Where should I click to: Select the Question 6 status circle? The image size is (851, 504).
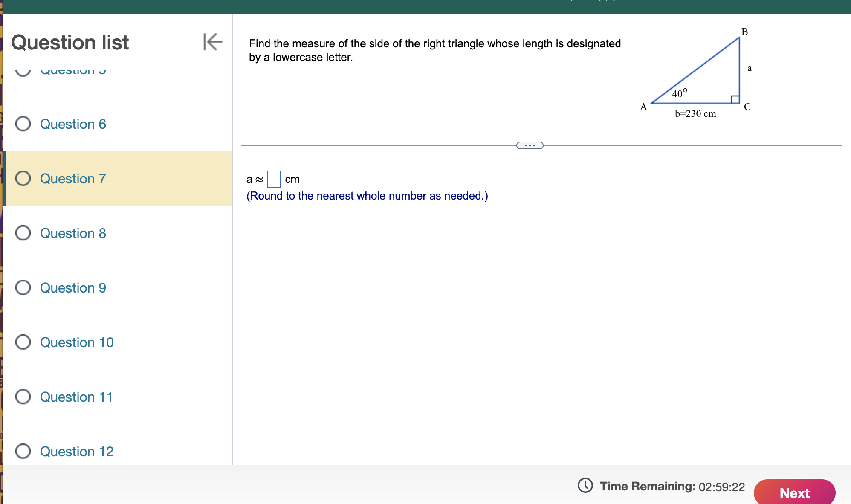tap(23, 124)
